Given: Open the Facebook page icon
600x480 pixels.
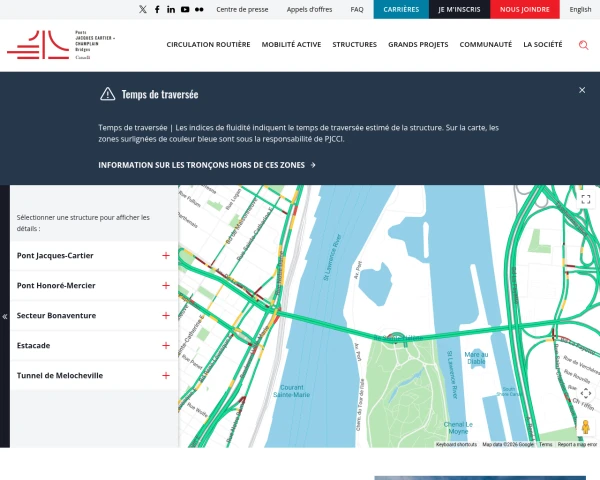Looking at the screenshot, I should [x=157, y=10].
